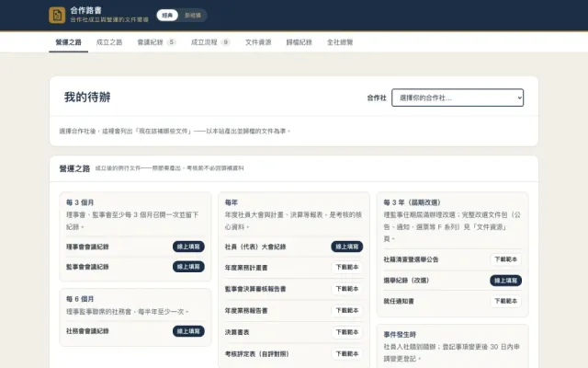Open the 營運之路 tab

[x=68, y=42]
